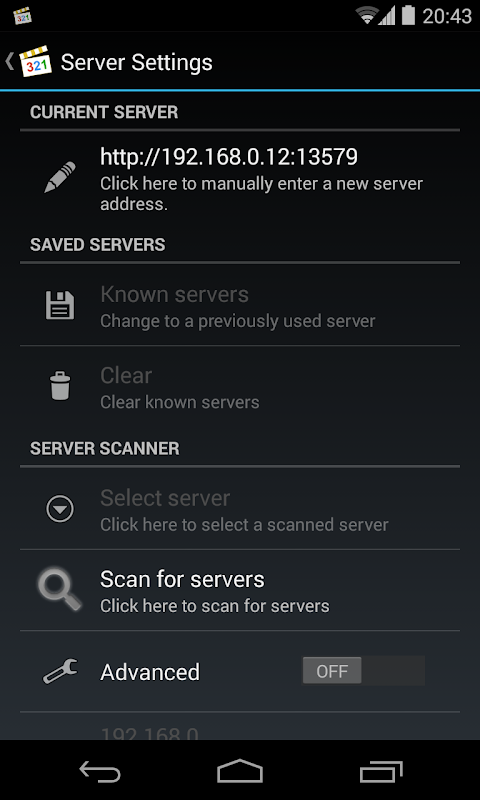
Task: Open the Known servers list
Action: click(x=240, y=305)
